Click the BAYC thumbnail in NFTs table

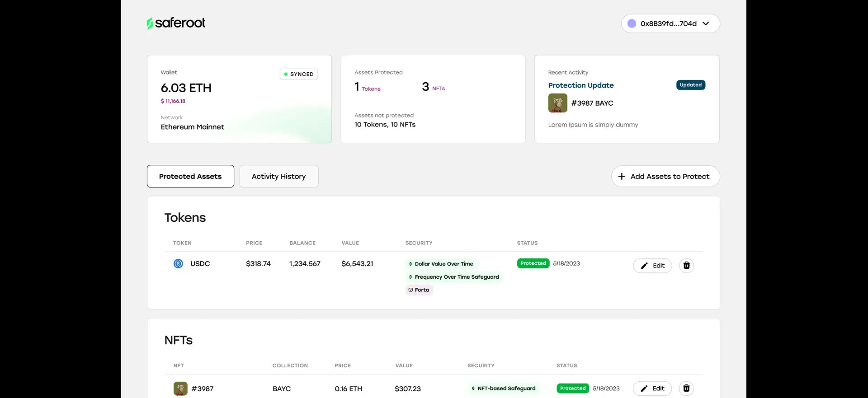180,389
